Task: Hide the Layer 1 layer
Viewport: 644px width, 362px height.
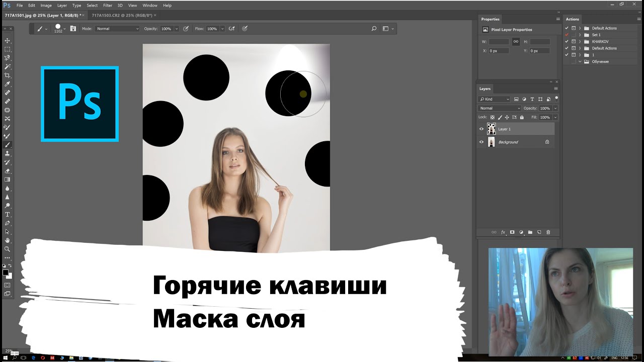Action: pos(481,129)
